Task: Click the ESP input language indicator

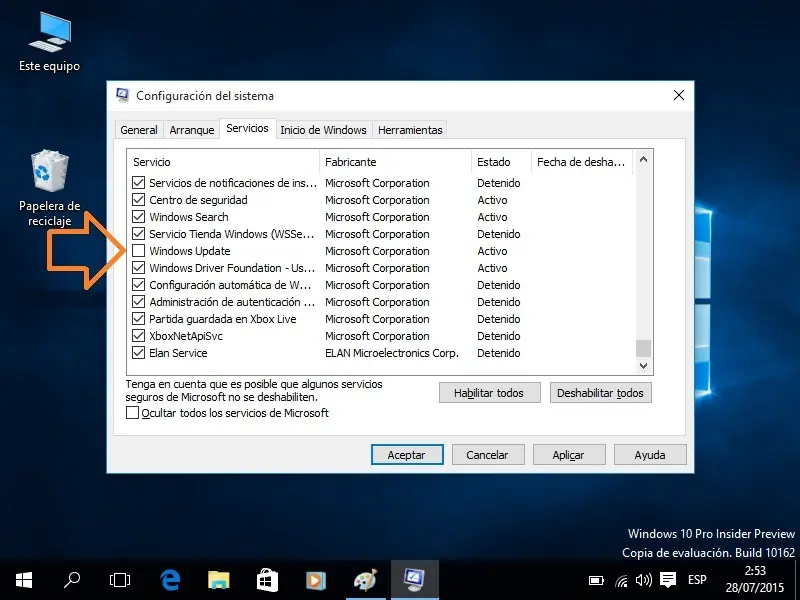Action: coord(697,580)
